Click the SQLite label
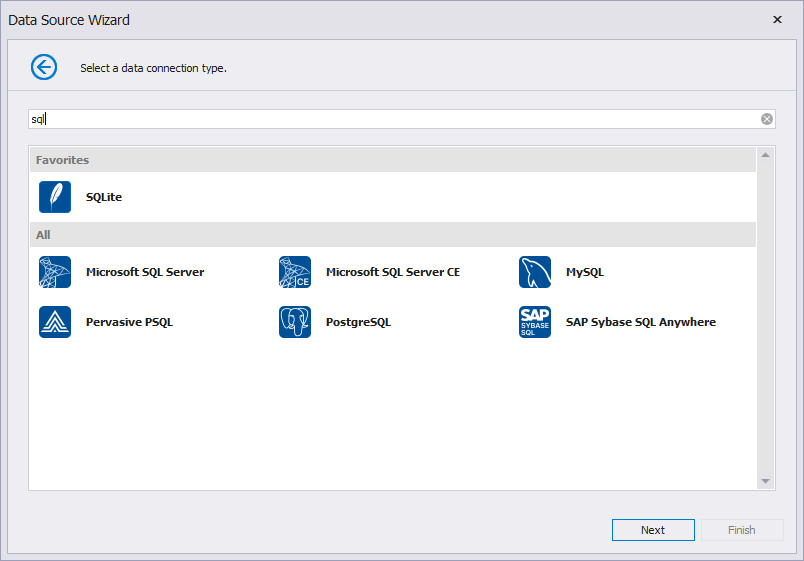 (x=104, y=197)
